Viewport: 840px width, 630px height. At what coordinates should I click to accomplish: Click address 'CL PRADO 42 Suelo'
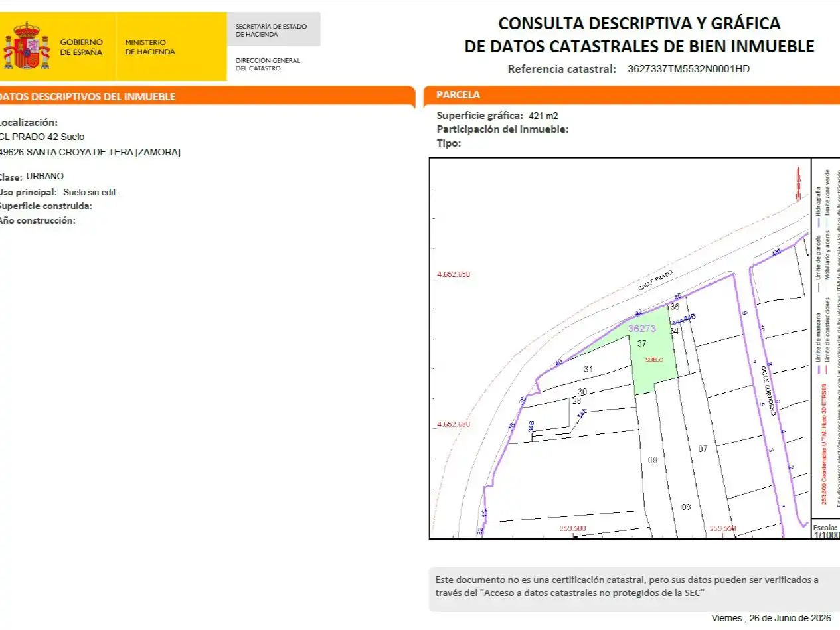click(x=42, y=137)
